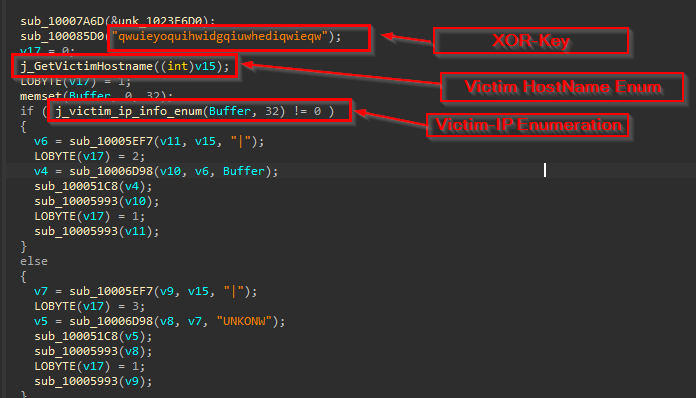Click the if keyword before j_victim_ip_info_enum
This screenshot has height=398, width=696.
27,111
